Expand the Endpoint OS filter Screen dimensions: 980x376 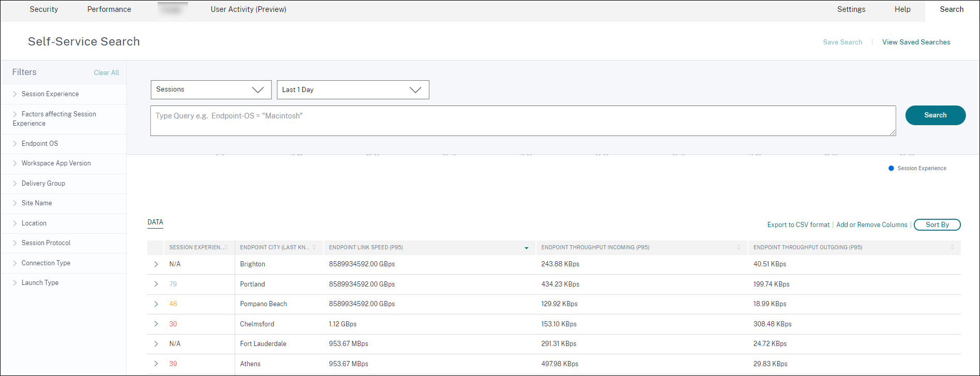(x=40, y=144)
